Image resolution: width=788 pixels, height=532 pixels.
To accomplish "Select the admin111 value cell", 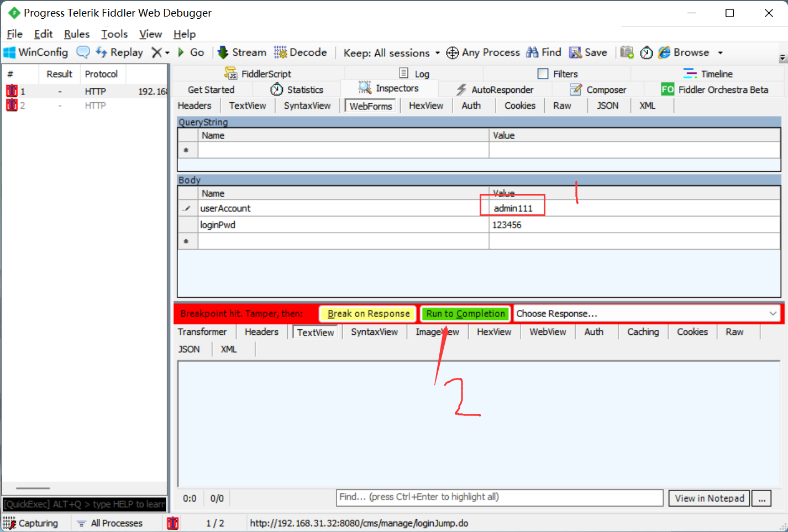I will [x=634, y=208].
